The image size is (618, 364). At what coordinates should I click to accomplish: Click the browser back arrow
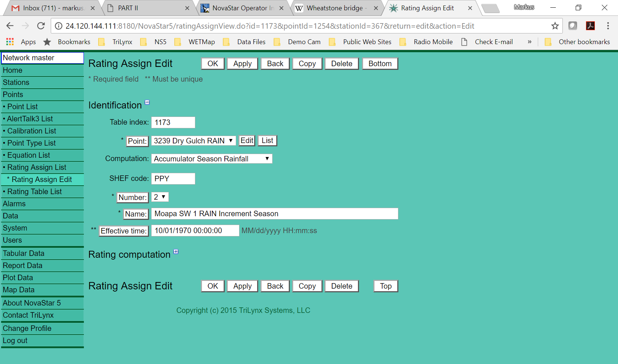point(10,26)
